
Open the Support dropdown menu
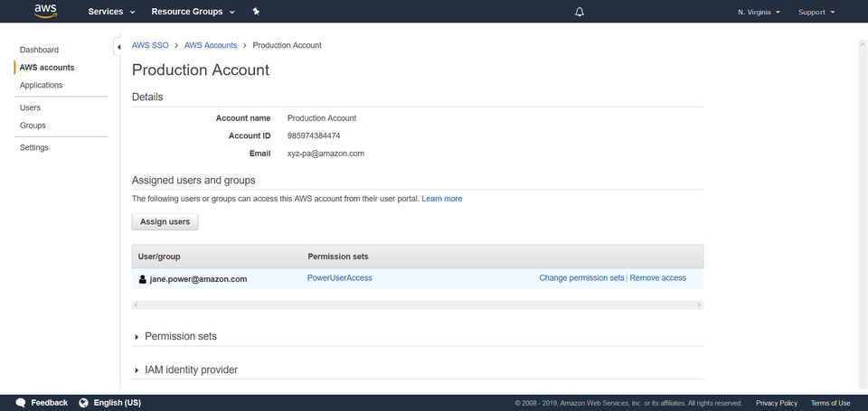(816, 12)
